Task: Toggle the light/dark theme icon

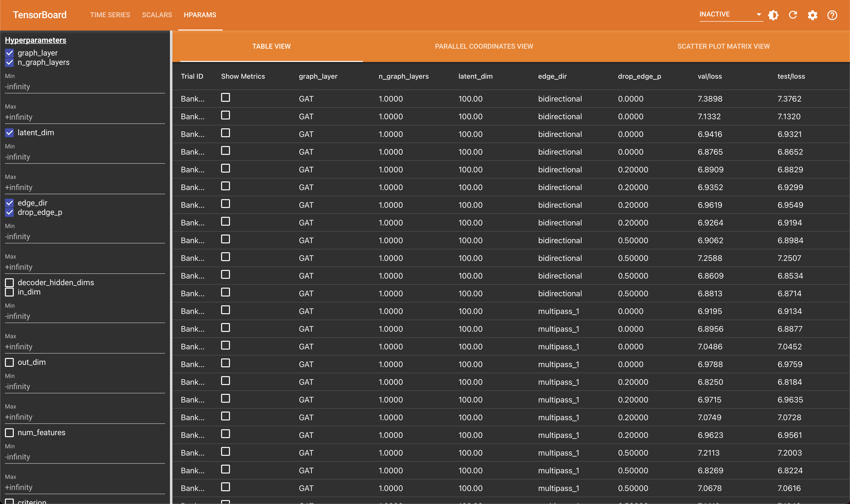Action: coord(773,15)
